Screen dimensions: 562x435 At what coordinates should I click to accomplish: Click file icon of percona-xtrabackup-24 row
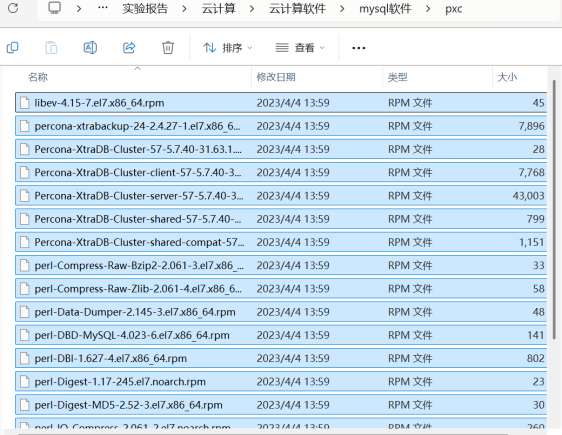(x=25, y=126)
